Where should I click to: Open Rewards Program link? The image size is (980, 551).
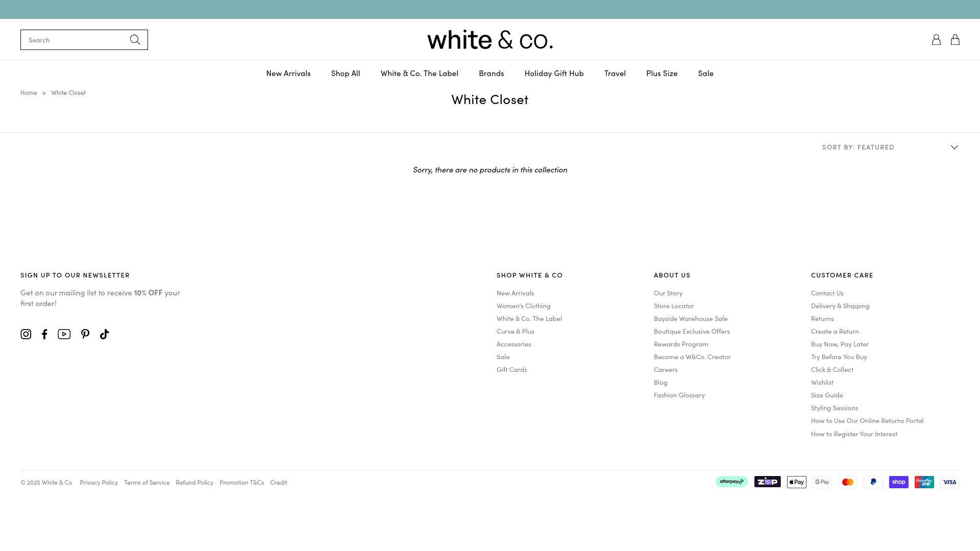click(x=681, y=344)
